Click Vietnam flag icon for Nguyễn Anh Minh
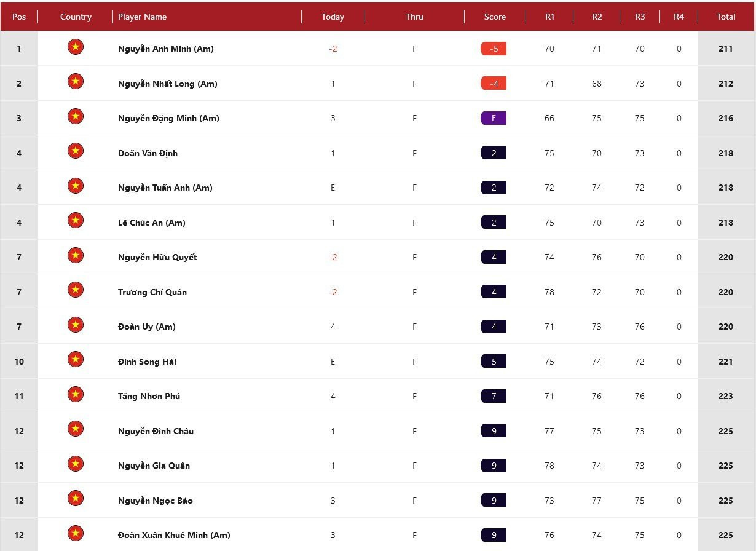 tap(76, 47)
